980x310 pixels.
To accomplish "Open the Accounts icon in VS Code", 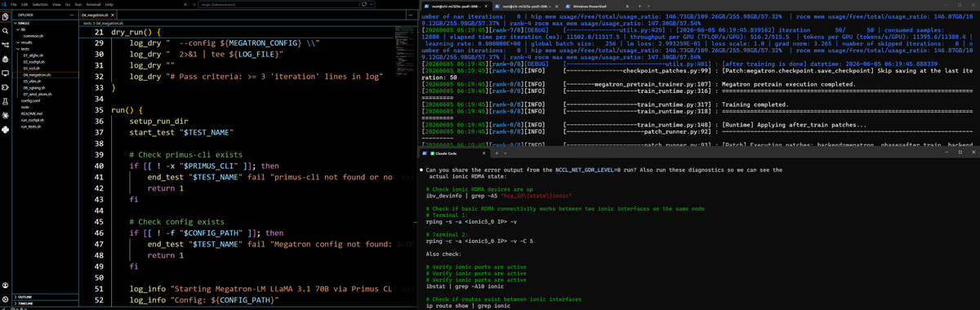I will pyautogui.click(x=5, y=286).
